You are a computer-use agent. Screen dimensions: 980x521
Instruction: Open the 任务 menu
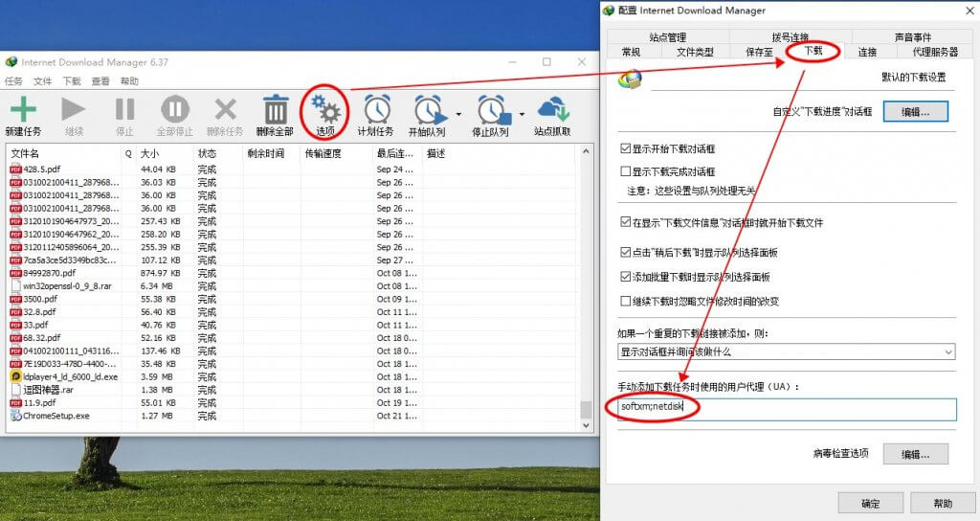tap(13, 80)
